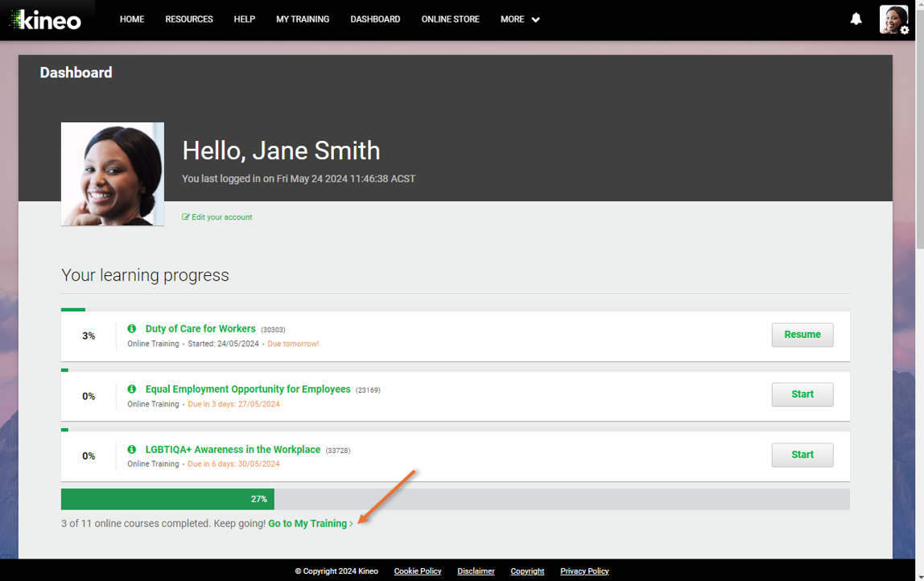
Task: Click 'Started: 24/05/2024' text
Action: (223, 344)
